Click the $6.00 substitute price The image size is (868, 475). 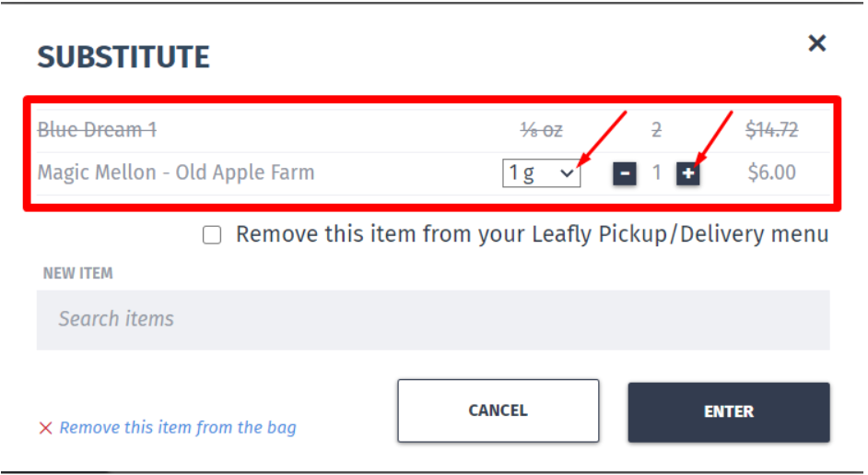click(771, 172)
